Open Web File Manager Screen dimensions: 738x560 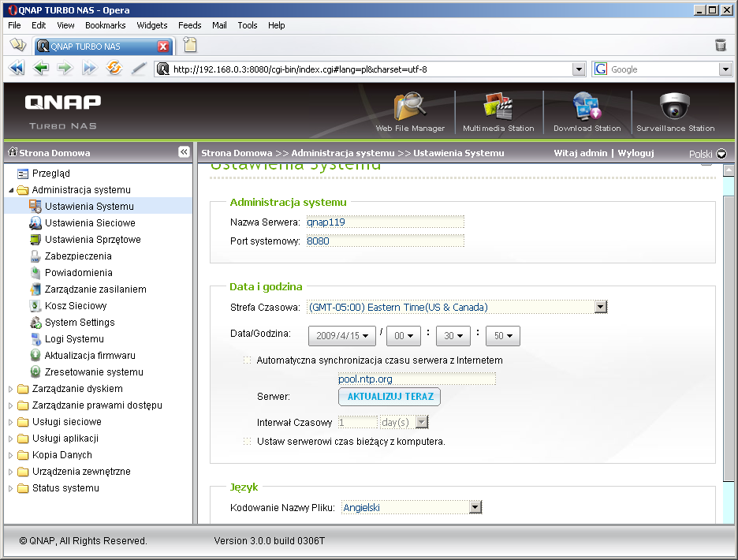click(x=410, y=112)
